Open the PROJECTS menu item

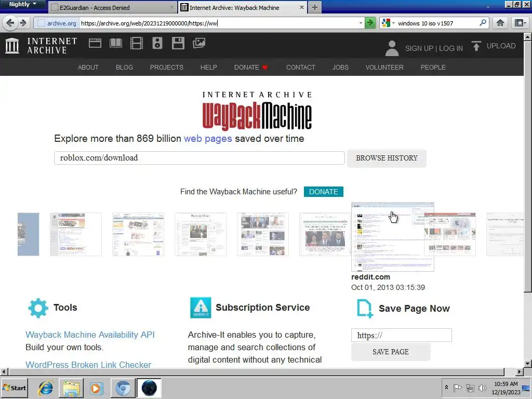tap(167, 67)
